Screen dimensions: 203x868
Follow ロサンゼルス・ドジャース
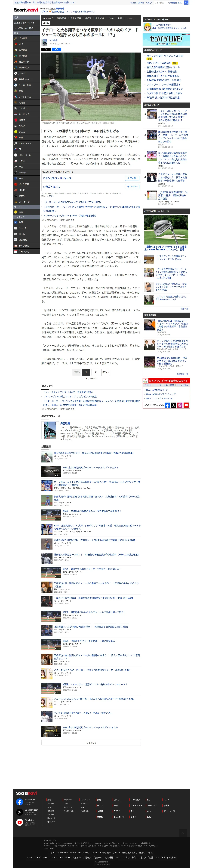pyautogui.click(x=132, y=178)
